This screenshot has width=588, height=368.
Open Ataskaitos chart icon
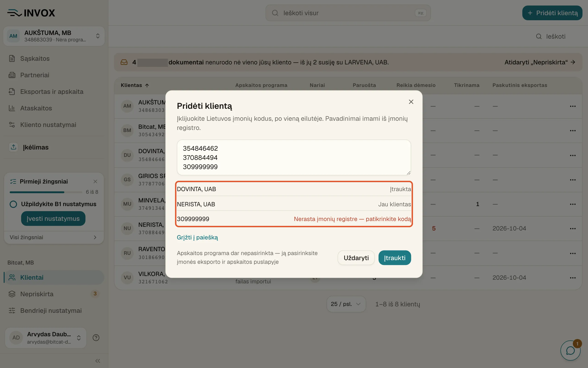pos(12,108)
